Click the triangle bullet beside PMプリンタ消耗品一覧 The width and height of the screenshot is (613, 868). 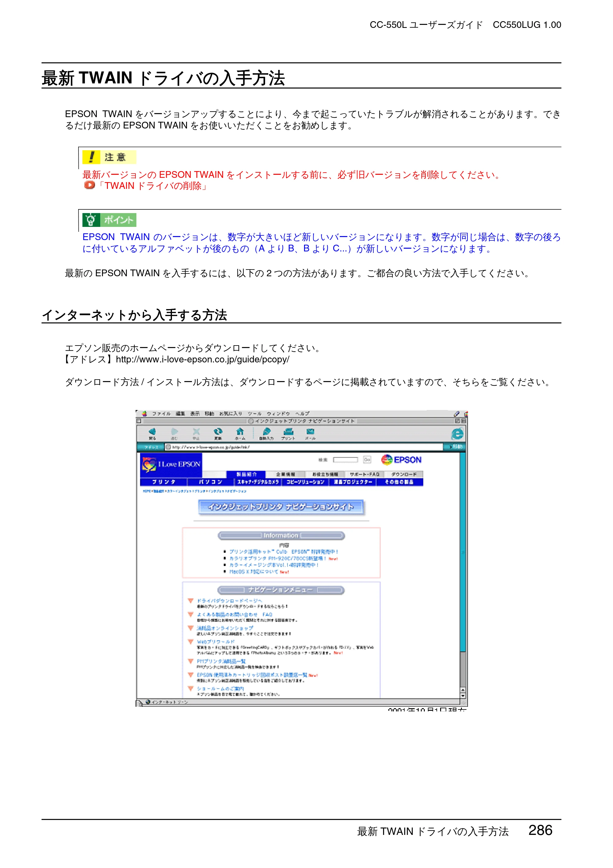point(191,661)
